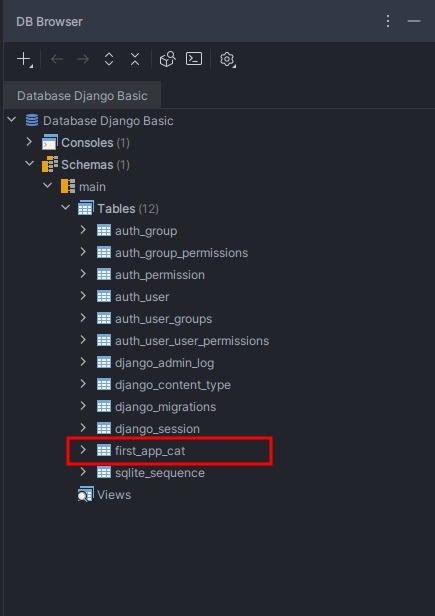This screenshot has height=616, width=435.
Task: Open the transaction settings cubes icon
Action: [x=167, y=59]
